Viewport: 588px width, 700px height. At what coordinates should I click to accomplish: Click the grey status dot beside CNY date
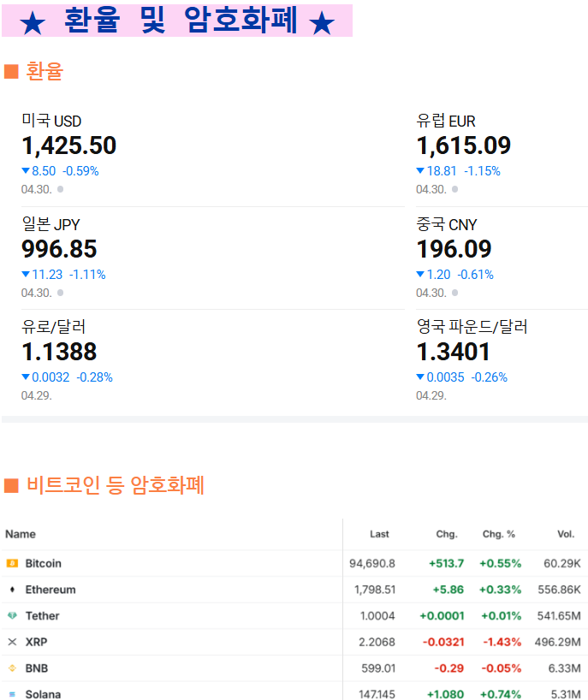455,293
